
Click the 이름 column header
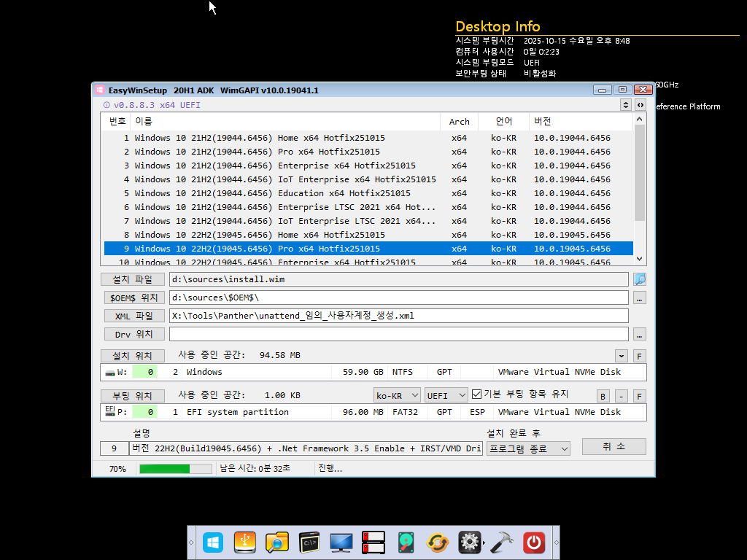285,122
